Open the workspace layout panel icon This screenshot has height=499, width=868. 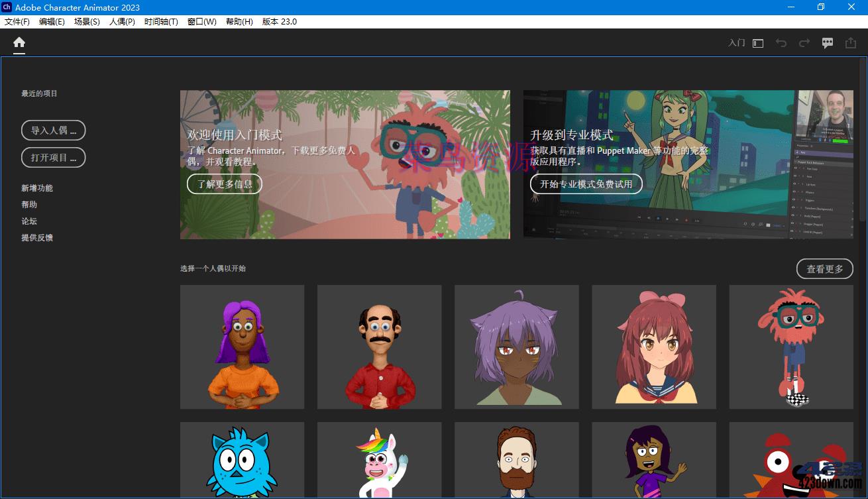(x=757, y=42)
